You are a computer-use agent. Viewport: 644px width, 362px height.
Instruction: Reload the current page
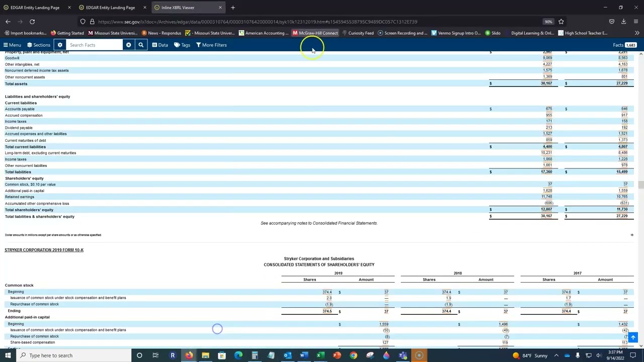tap(32, 22)
